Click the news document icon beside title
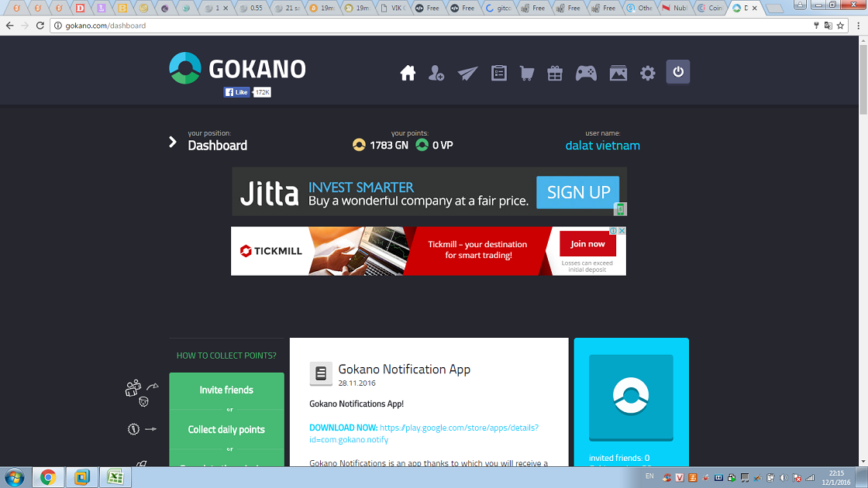Image resolution: width=868 pixels, height=488 pixels. [x=321, y=373]
